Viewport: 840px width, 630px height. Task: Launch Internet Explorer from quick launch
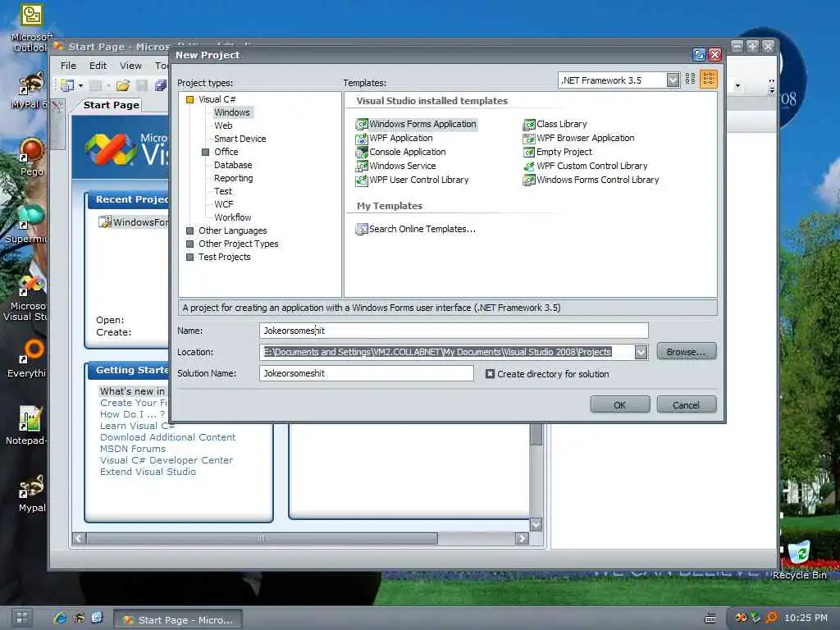coord(60,619)
